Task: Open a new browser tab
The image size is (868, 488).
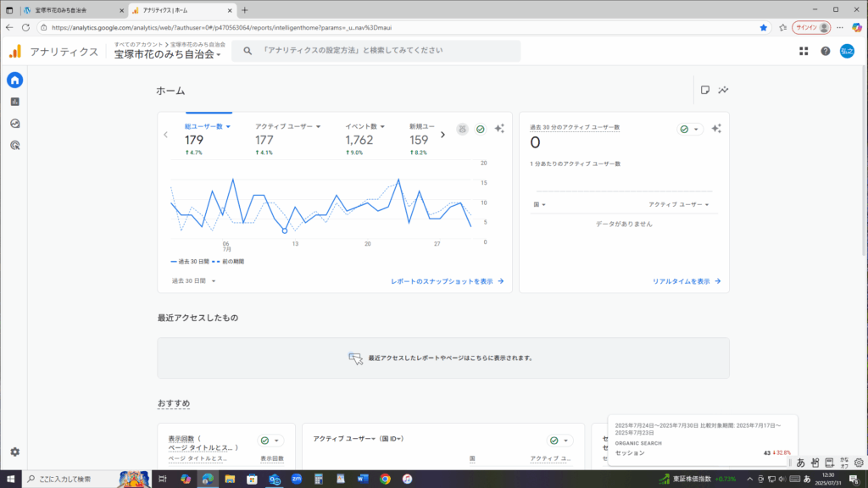Action: (x=245, y=10)
